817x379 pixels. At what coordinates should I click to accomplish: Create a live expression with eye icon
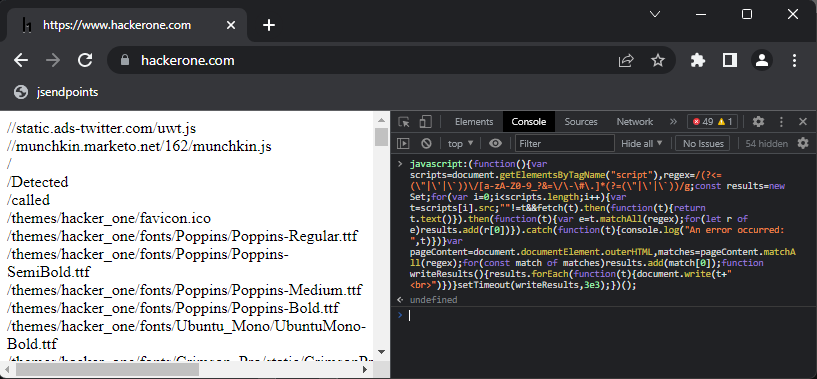(496, 143)
